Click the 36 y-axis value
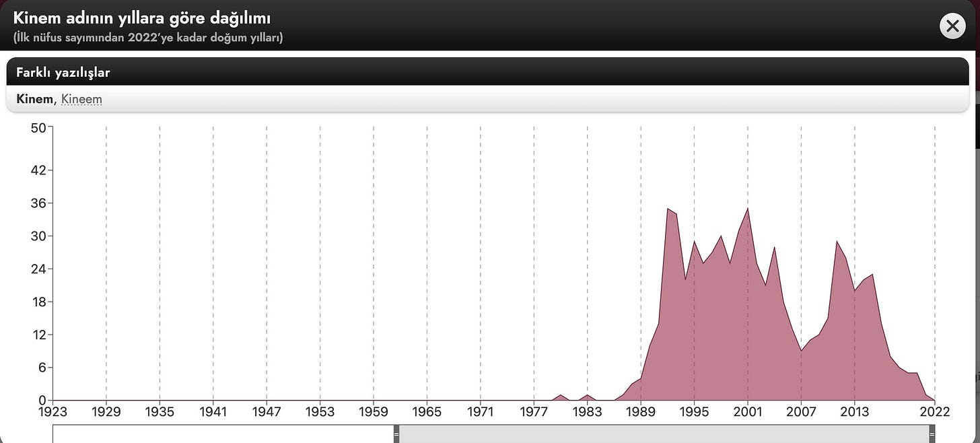 38,203
